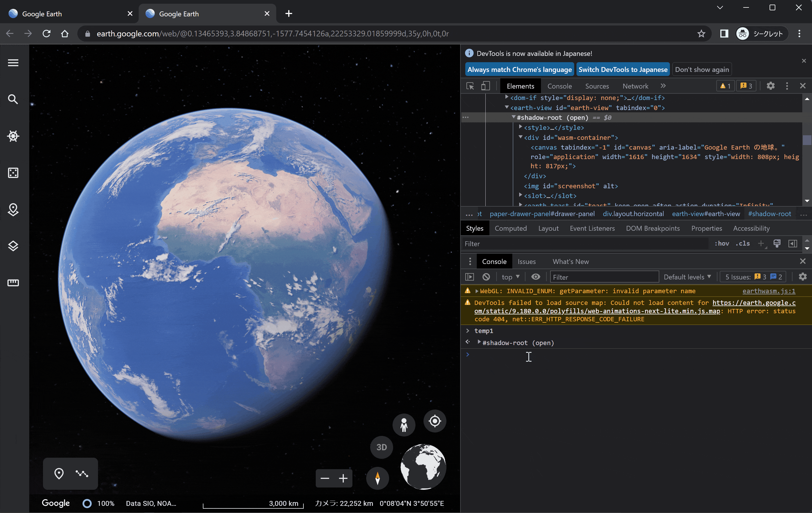Screen dimensions: 812x513
Task: Click the Pegman Street View icon
Action: point(404,425)
